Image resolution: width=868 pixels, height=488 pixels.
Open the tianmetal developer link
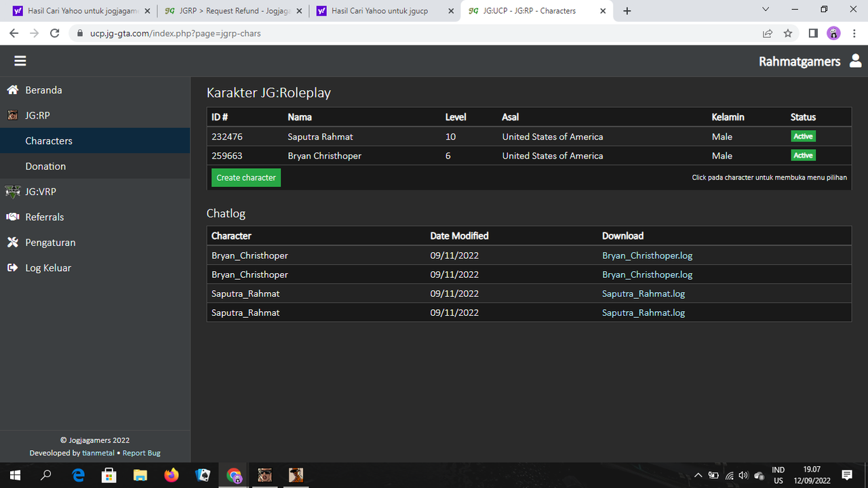tap(98, 453)
